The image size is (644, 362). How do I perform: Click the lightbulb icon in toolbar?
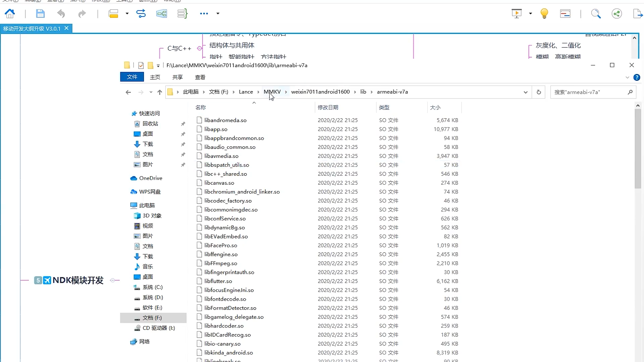544,13
